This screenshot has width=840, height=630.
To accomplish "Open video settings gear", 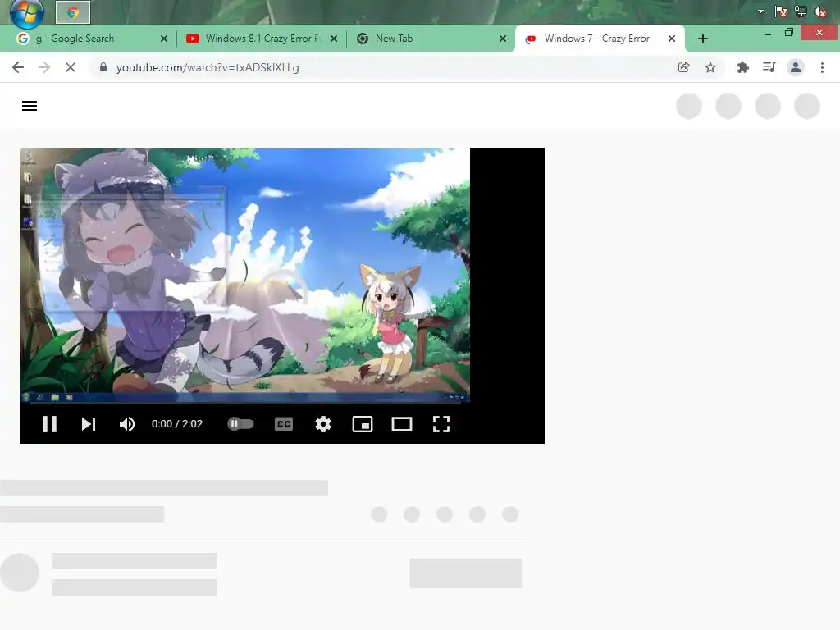I will pos(323,424).
